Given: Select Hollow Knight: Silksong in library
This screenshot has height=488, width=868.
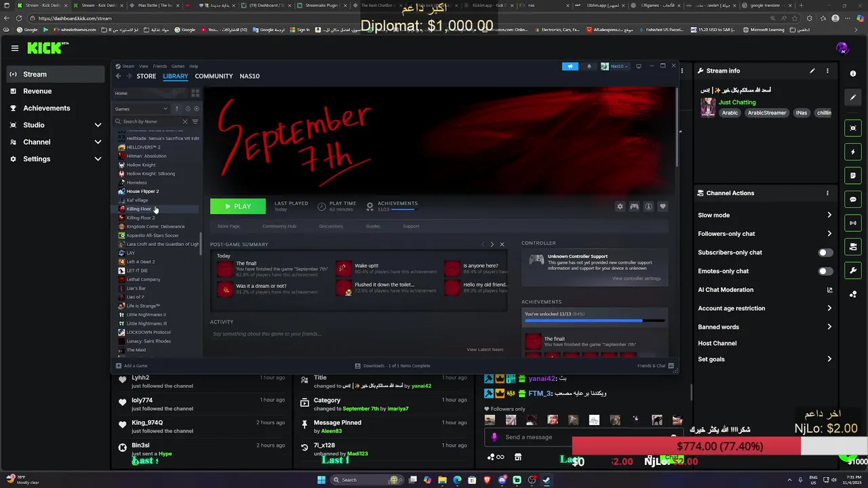Looking at the screenshot, I should [151, 174].
